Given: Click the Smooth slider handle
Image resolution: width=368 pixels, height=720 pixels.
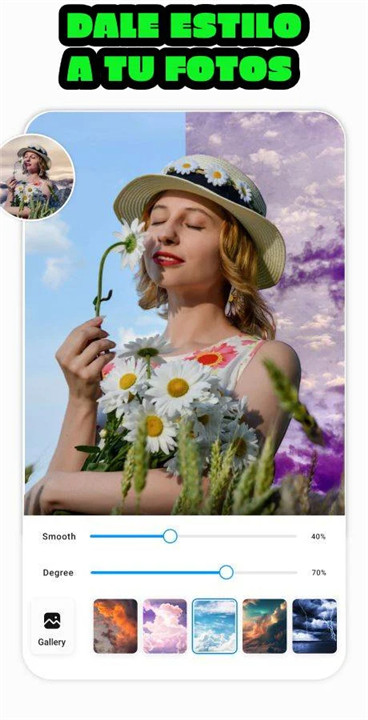Looking at the screenshot, I should [170, 536].
